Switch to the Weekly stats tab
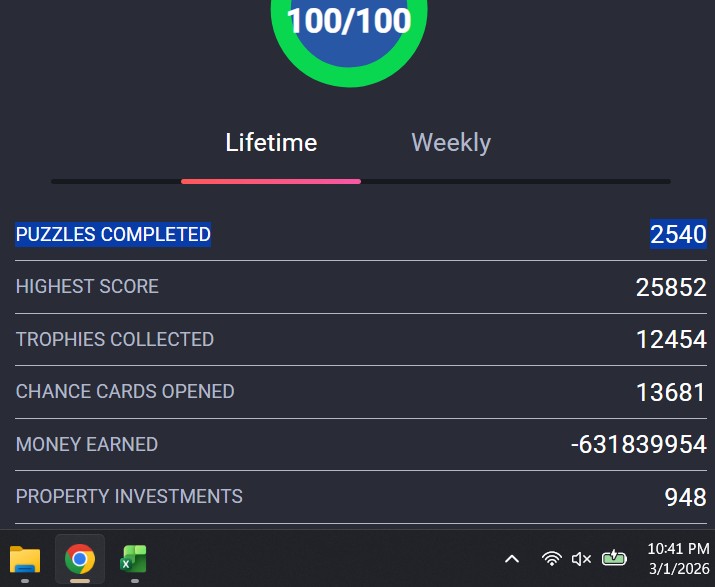This screenshot has height=587, width=715. point(451,143)
